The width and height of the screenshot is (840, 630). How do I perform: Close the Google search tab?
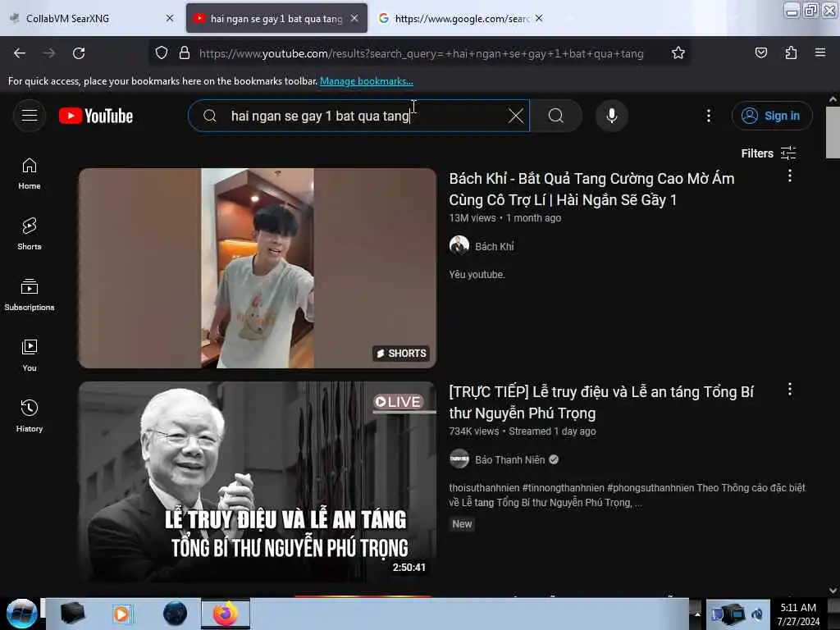click(x=539, y=18)
